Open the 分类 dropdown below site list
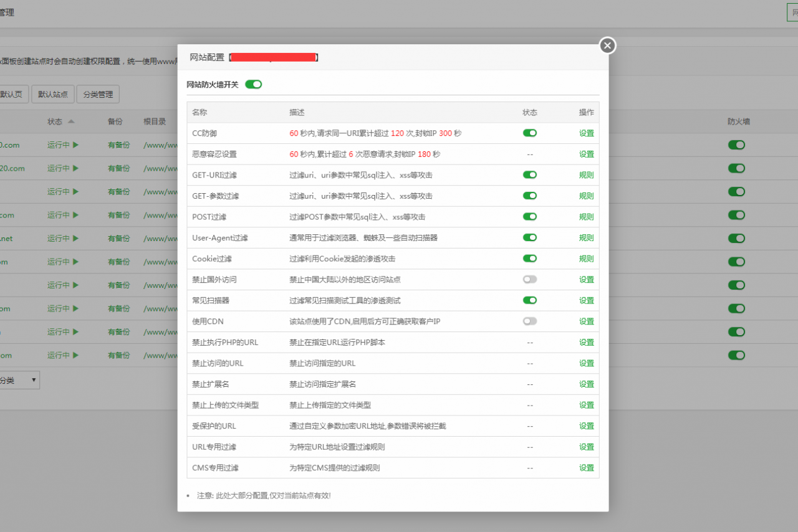This screenshot has height=532, width=798. 19,381
